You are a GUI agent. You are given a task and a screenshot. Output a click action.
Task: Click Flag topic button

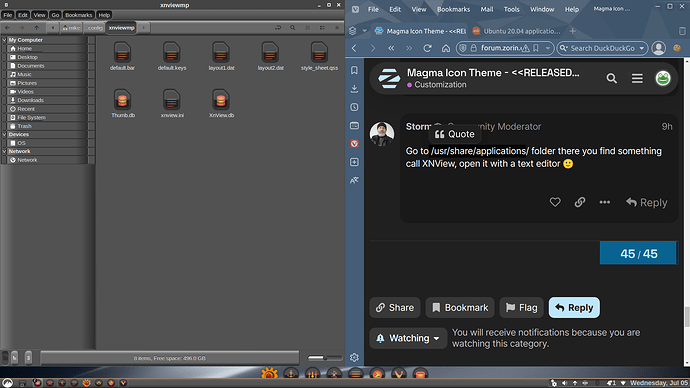(x=521, y=307)
